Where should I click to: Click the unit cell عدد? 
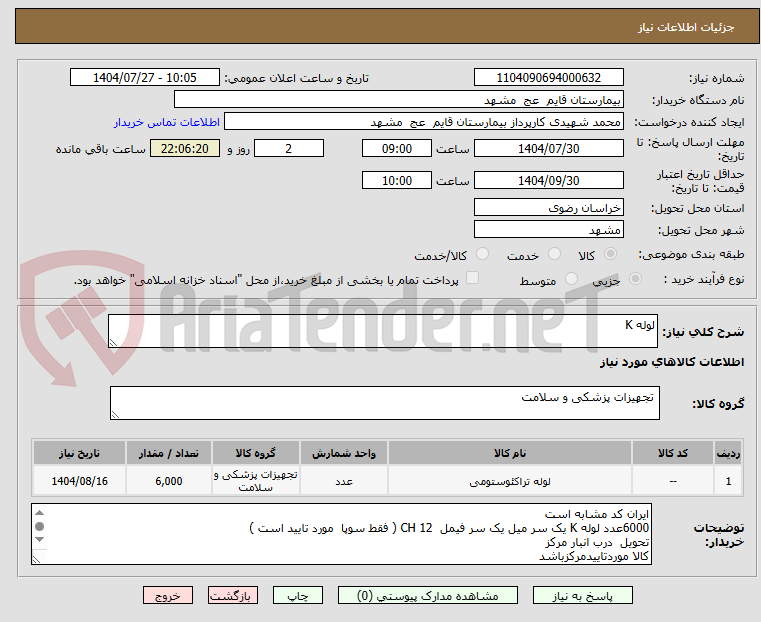coord(344,481)
